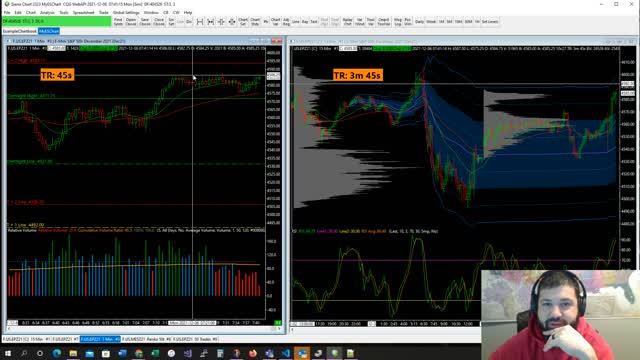
Task: Click the orange-highlighted taskbar app icon
Action: click(302, 353)
